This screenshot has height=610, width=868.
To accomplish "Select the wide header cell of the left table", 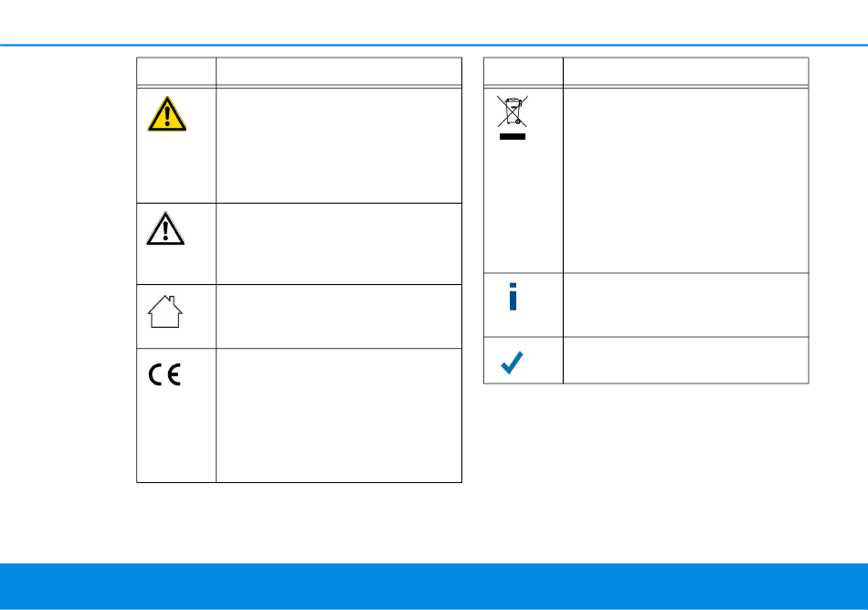I will pos(339,71).
